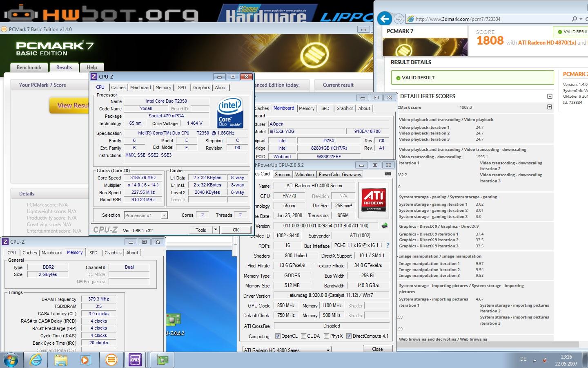Open the Help tab in PCMark 7
The height and width of the screenshot is (368, 588).
click(92, 67)
